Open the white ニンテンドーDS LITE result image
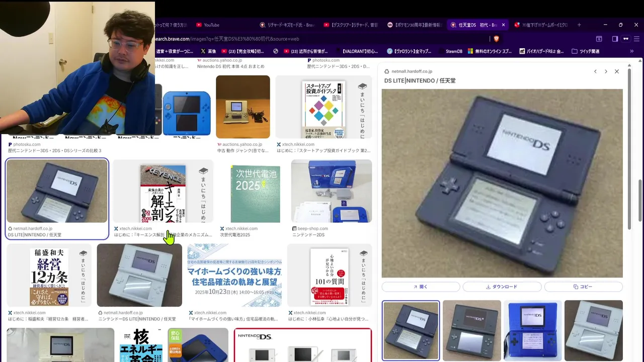The width and height of the screenshot is (644, 362). click(139, 275)
